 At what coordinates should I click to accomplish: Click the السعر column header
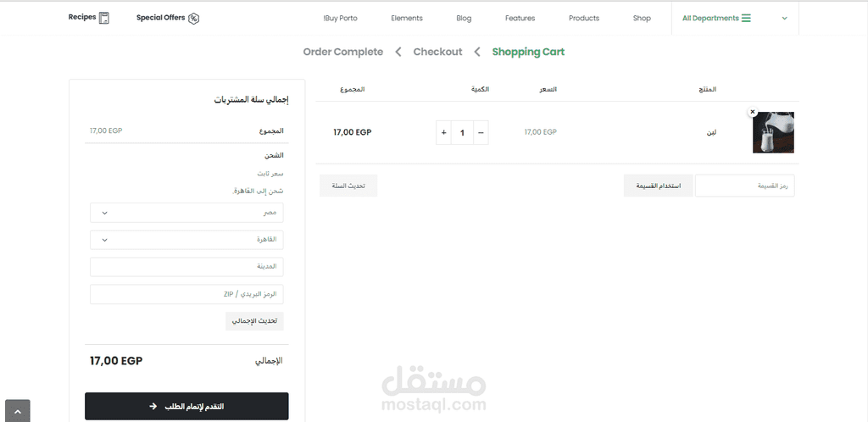(548, 89)
